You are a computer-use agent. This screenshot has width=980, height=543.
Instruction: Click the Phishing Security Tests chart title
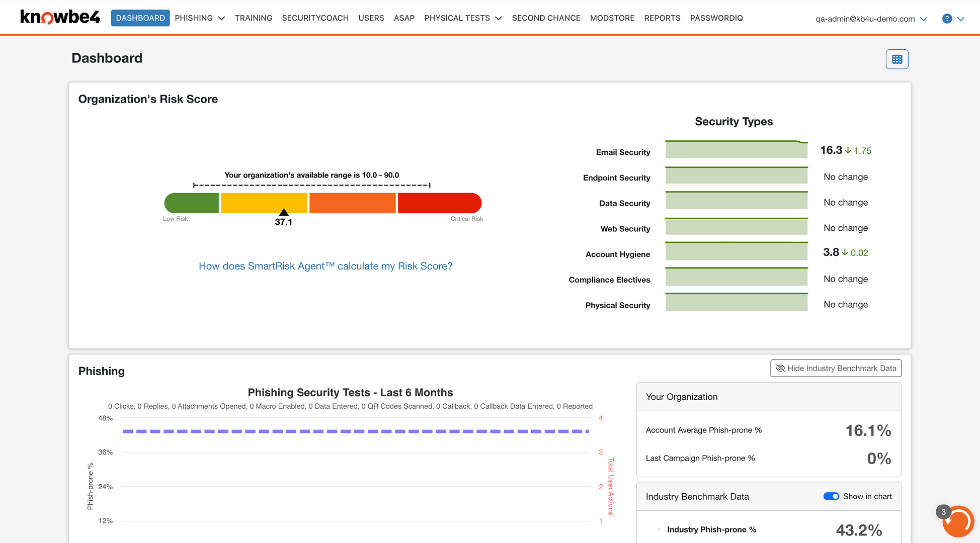350,393
